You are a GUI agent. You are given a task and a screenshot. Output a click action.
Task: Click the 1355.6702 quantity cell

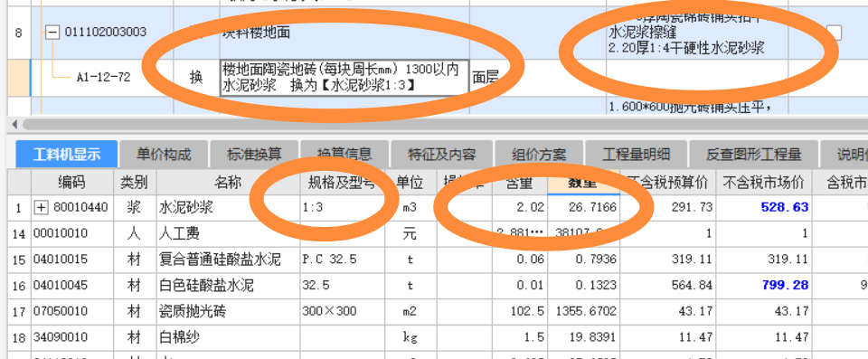click(583, 311)
